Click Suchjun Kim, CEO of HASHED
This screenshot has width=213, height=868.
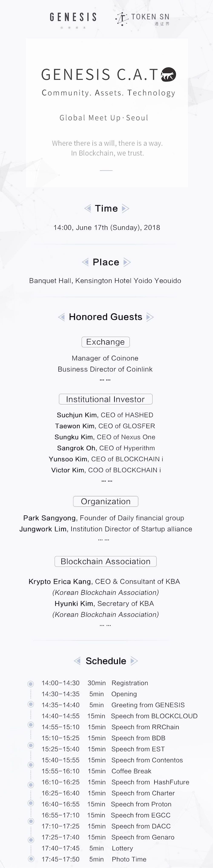(105, 415)
